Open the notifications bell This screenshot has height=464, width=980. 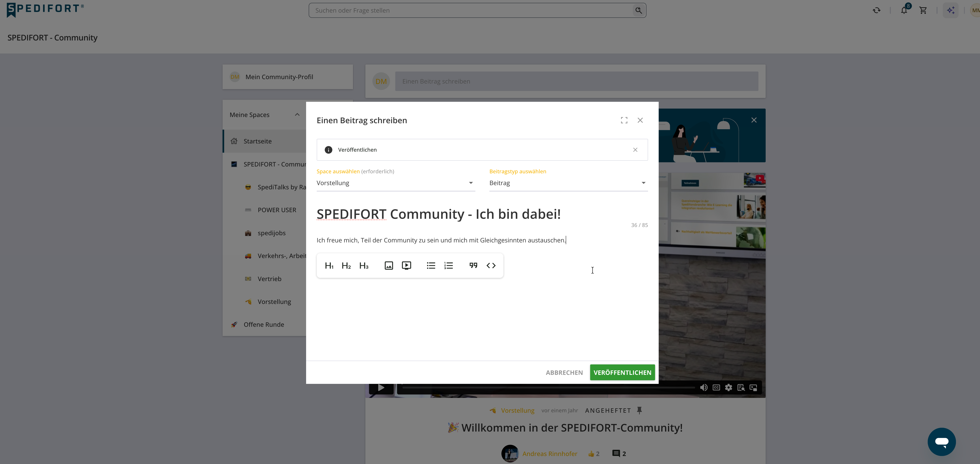tap(904, 10)
